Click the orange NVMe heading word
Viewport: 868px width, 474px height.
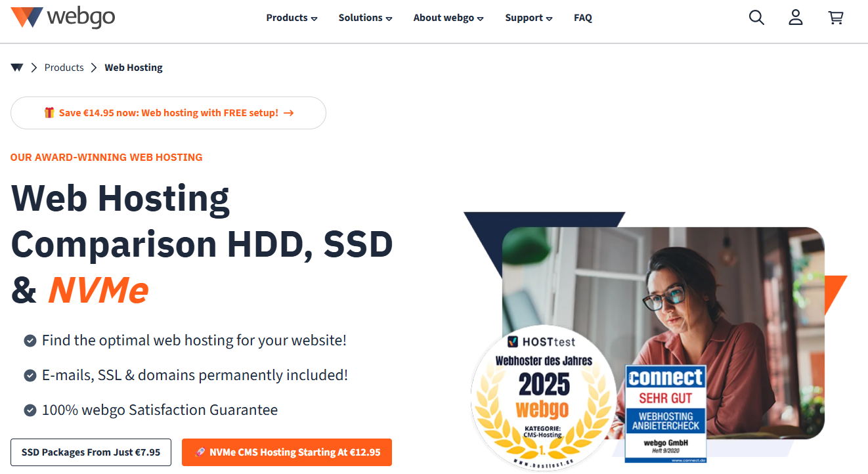tap(98, 291)
